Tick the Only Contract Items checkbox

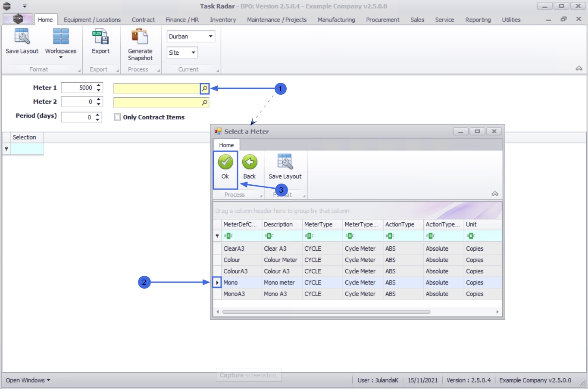pos(117,117)
